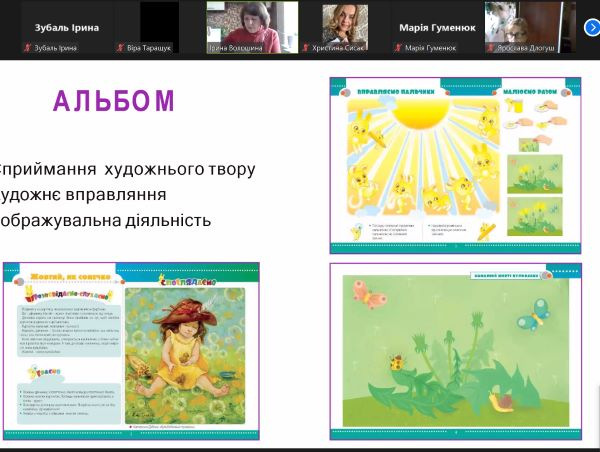Click muted mic icon of Віра Таращук
Screen dimensions: 600x452
tap(121, 48)
